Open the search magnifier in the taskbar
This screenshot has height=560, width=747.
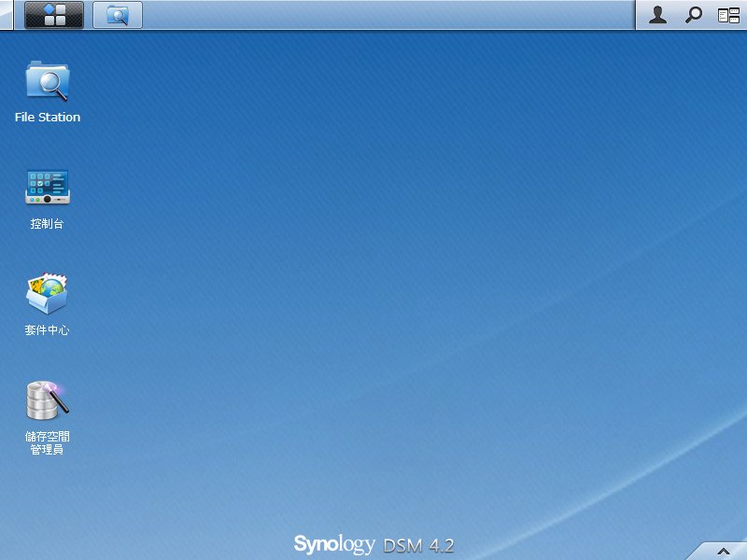693,15
